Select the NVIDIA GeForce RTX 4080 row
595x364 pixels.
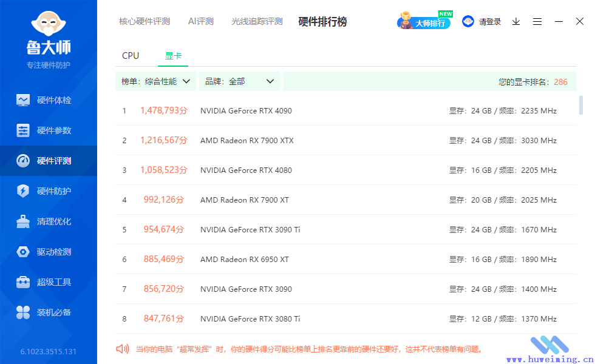[x=346, y=170]
